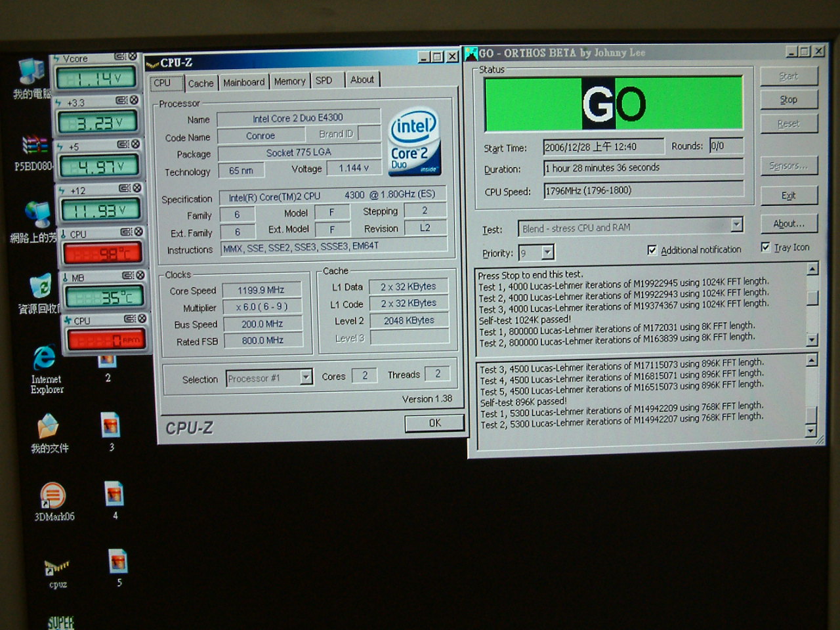Confirm with the OK button in CPU-Z
Screen dimensions: 840x630
pyautogui.click(x=434, y=423)
